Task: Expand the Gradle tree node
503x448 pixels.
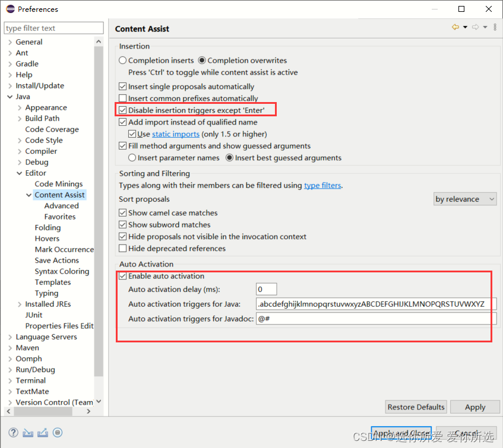Action: [x=10, y=63]
